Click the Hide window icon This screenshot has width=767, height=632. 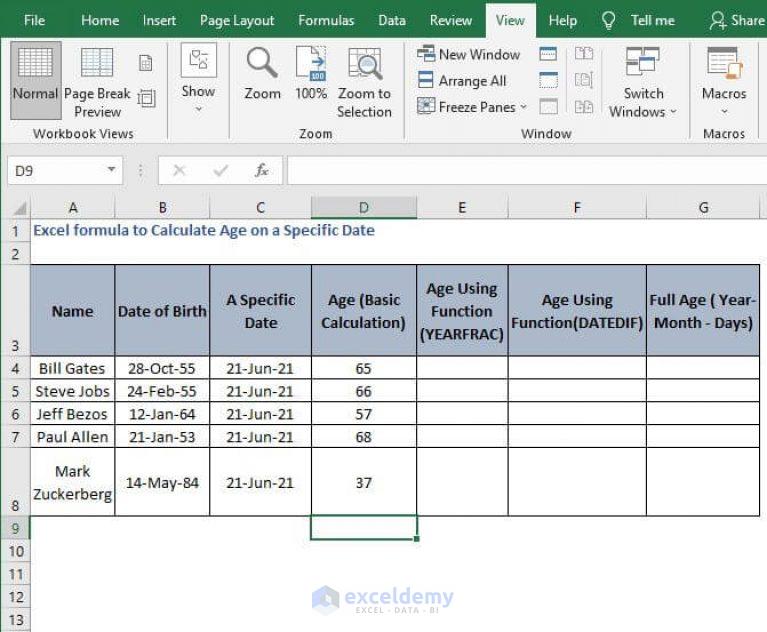pyautogui.click(x=548, y=80)
